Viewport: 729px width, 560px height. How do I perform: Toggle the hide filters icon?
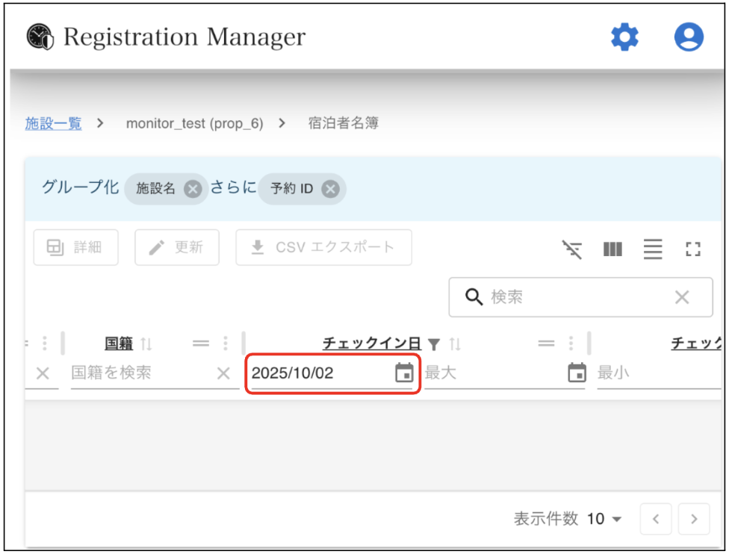[x=572, y=249]
